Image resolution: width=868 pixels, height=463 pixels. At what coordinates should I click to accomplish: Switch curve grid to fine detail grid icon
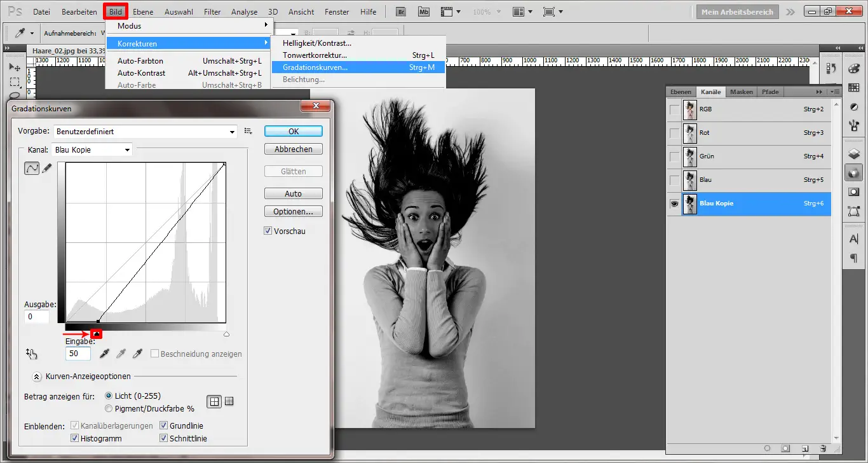click(229, 401)
